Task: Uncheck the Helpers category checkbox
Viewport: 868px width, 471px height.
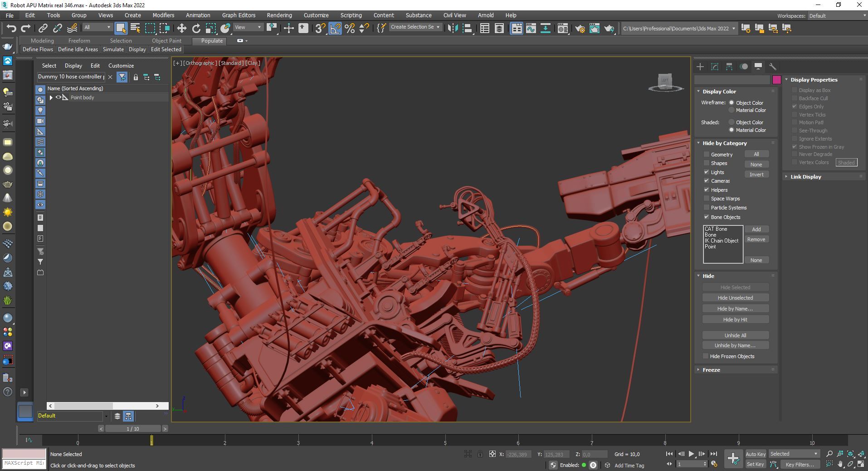Action: (706, 190)
